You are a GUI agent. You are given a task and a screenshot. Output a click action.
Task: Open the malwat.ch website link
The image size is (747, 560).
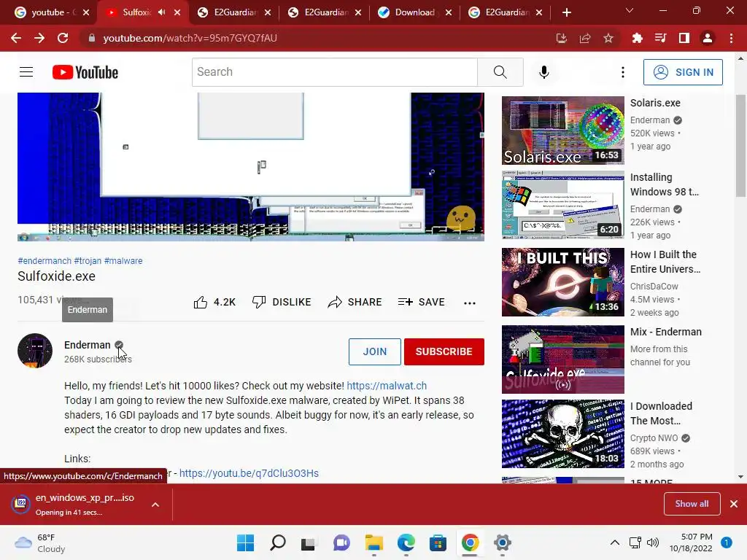click(x=387, y=386)
